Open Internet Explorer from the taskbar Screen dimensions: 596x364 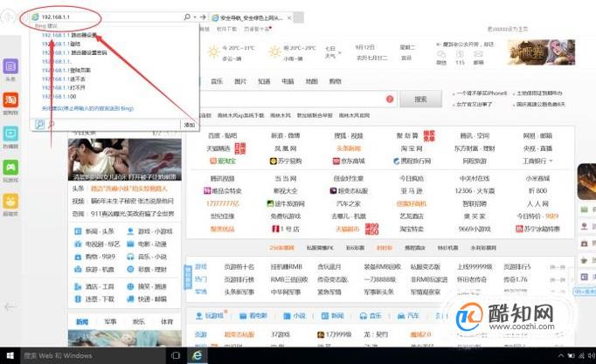(x=197, y=355)
